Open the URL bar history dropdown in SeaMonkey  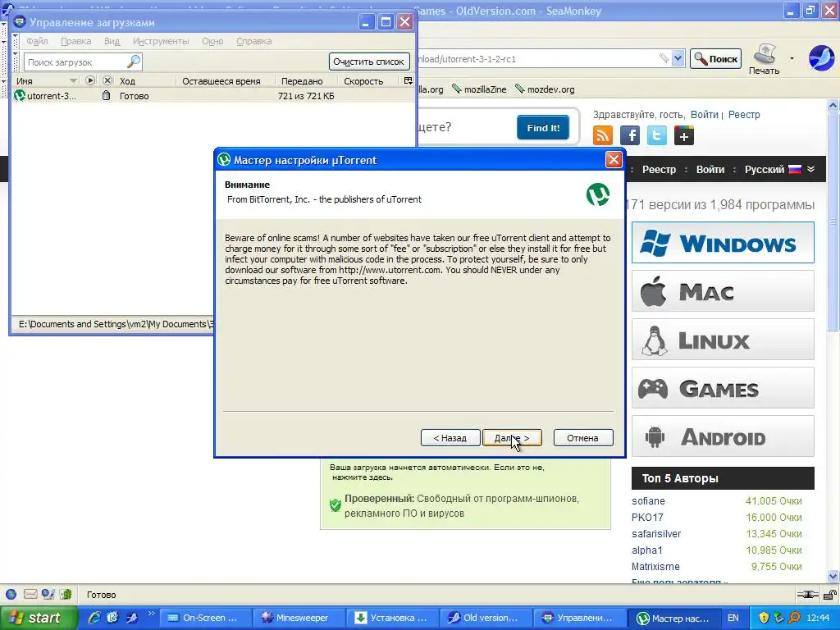point(678,58)
